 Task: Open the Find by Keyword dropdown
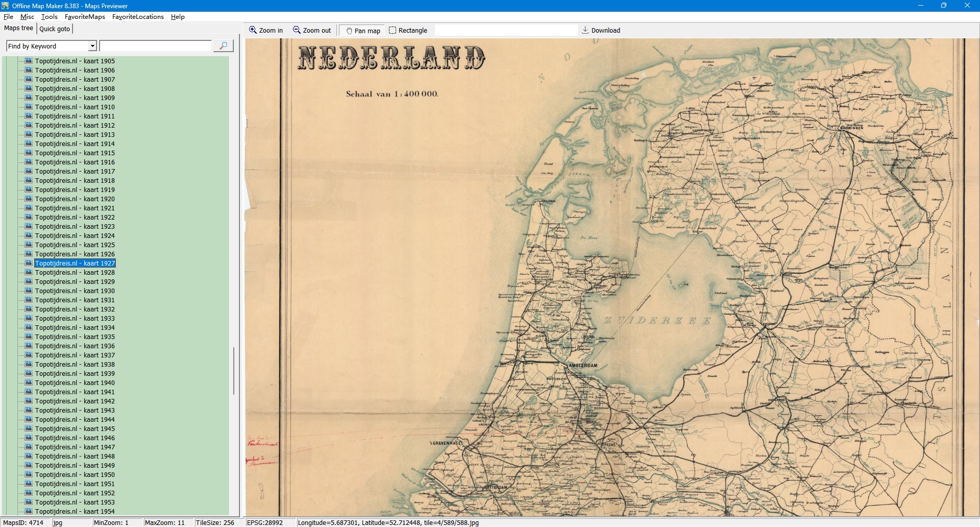coord(92,46)
